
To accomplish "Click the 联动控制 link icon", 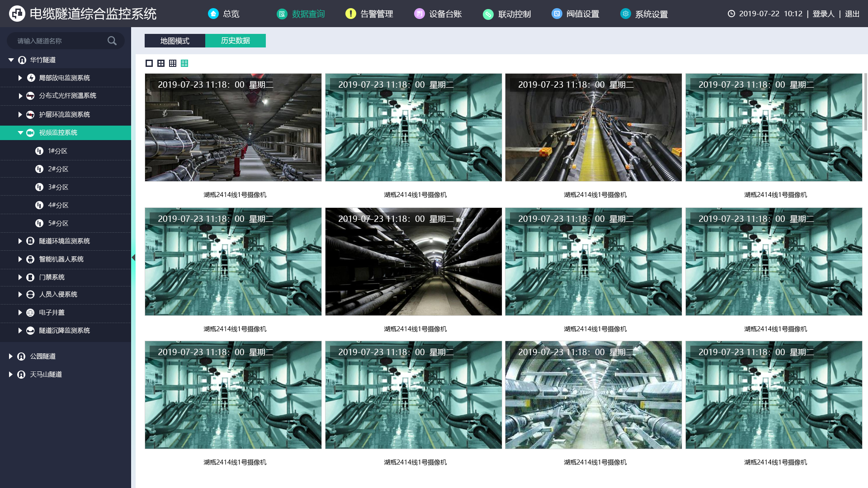I will click(488, 14).
